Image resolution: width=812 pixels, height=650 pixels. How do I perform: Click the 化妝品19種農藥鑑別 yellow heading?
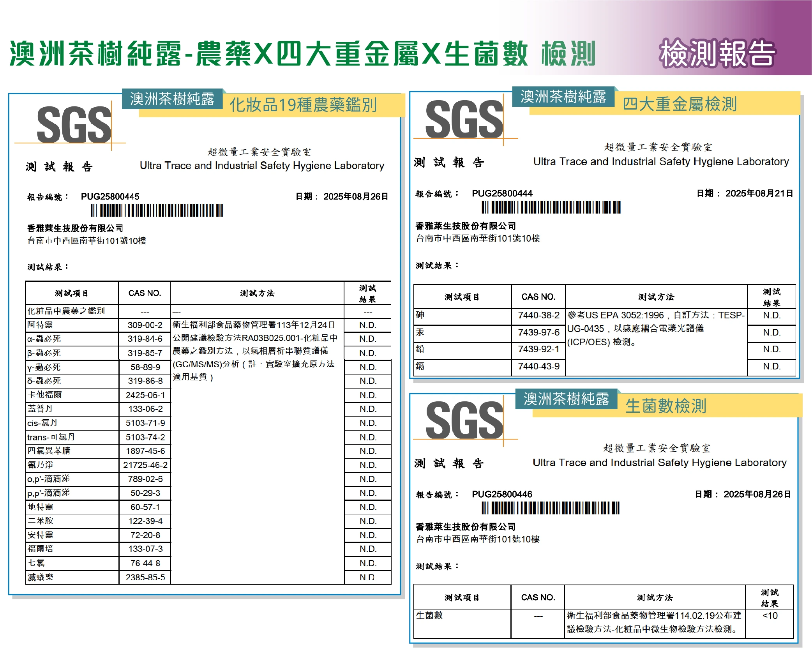tap(303, 105)
